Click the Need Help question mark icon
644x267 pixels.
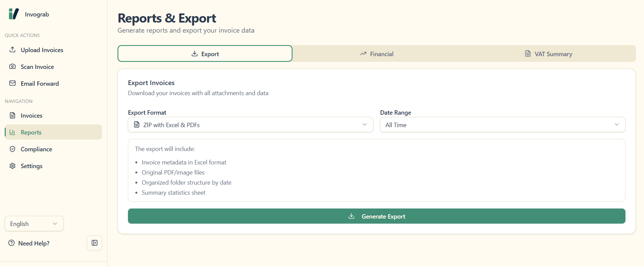[x=11, y=243]
